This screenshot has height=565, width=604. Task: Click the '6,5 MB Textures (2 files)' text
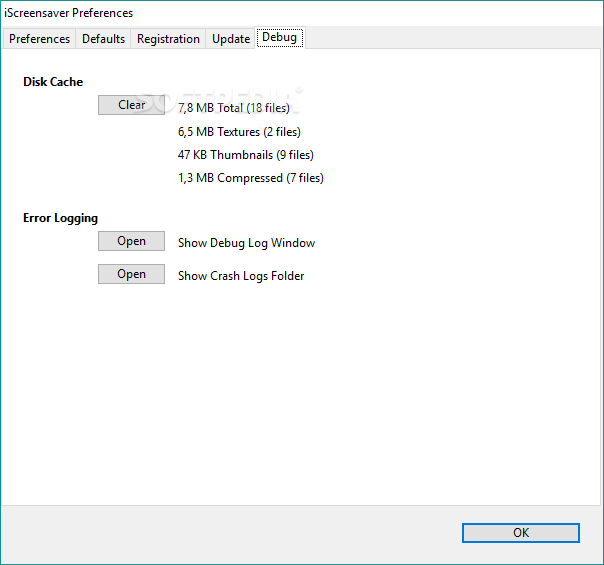click(239, 132)
